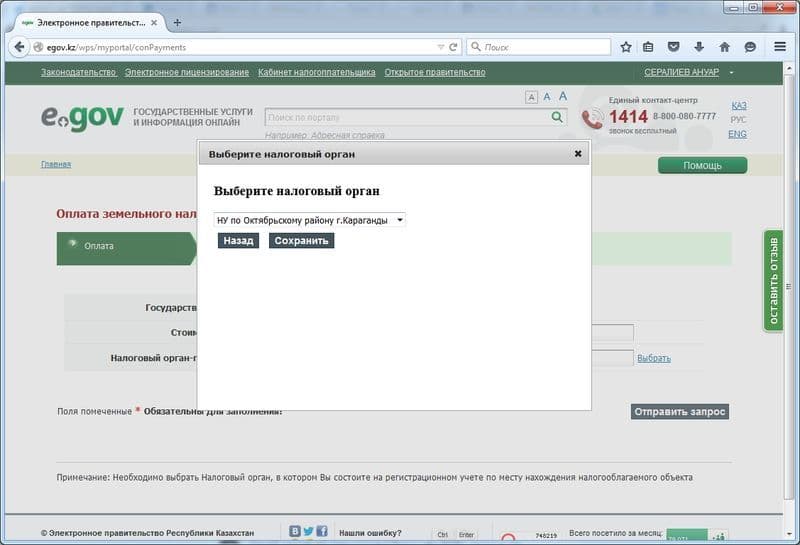This screenshot has height=545, width=800.
Task: Bookmark this page with the star icon
Action: click(626, 47)
